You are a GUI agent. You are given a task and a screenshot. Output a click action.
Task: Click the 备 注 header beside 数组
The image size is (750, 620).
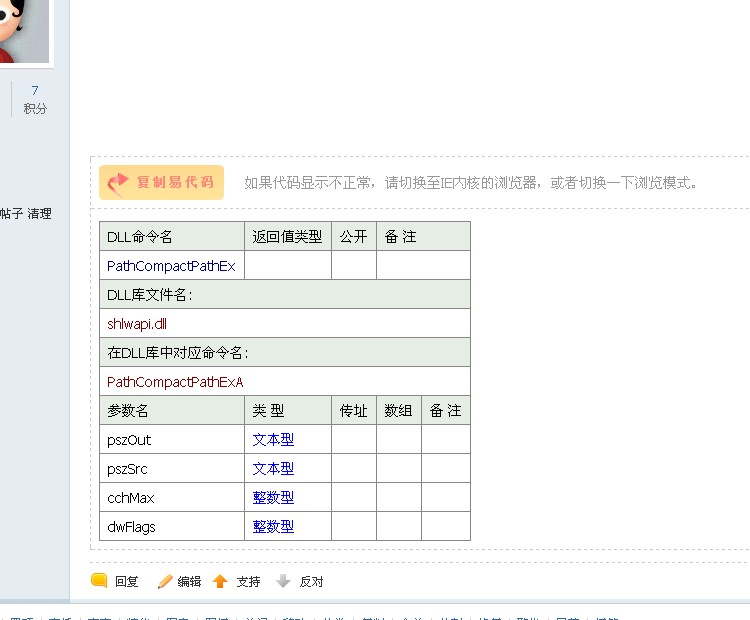click(x=446, y=410)
